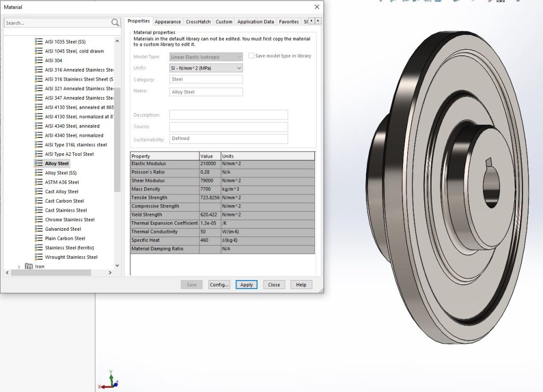Switch to the Properties tab

pyautogui.click(x=138, y=21)
